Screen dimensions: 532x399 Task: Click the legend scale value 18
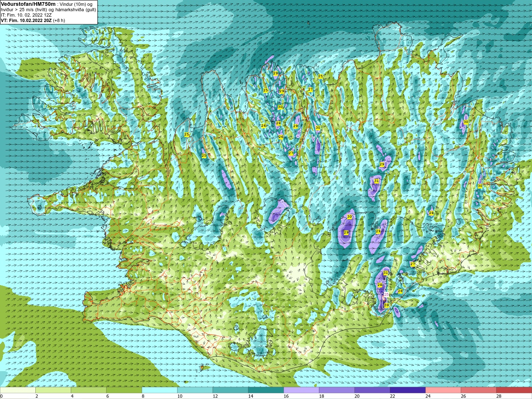pyautogui.click(x=322, y=396)
